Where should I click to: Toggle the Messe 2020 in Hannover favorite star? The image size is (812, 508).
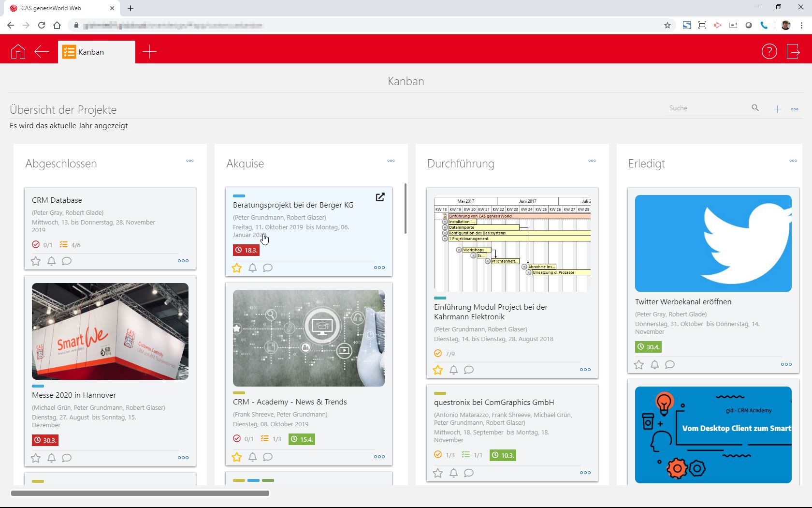click(36, 458)
